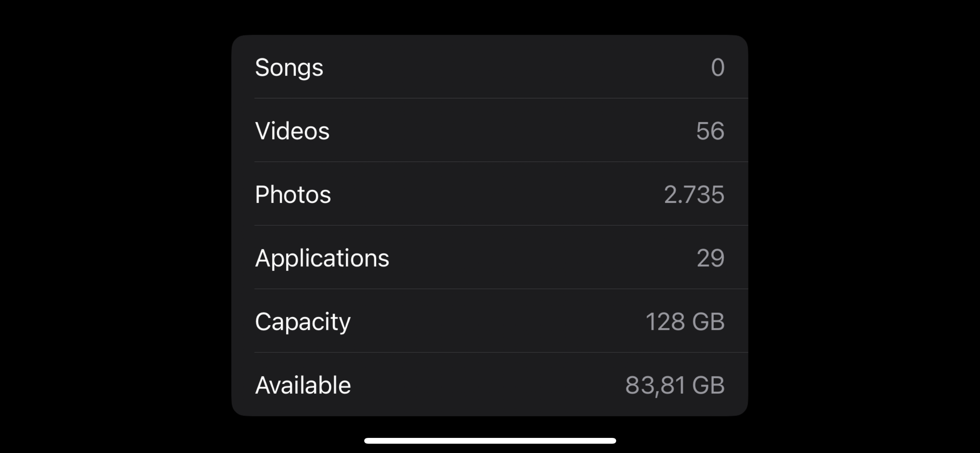Screen dimensions: 980x453
Task: Select the Applications count 29
Action: (710, 258)
